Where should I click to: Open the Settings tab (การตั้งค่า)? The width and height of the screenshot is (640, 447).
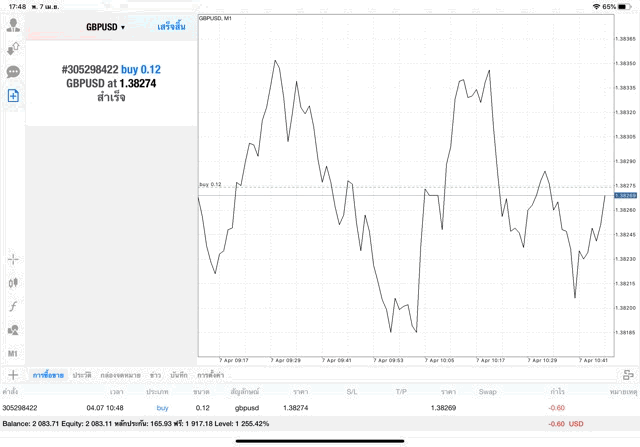pyautogui.click(x=211, y=375)
